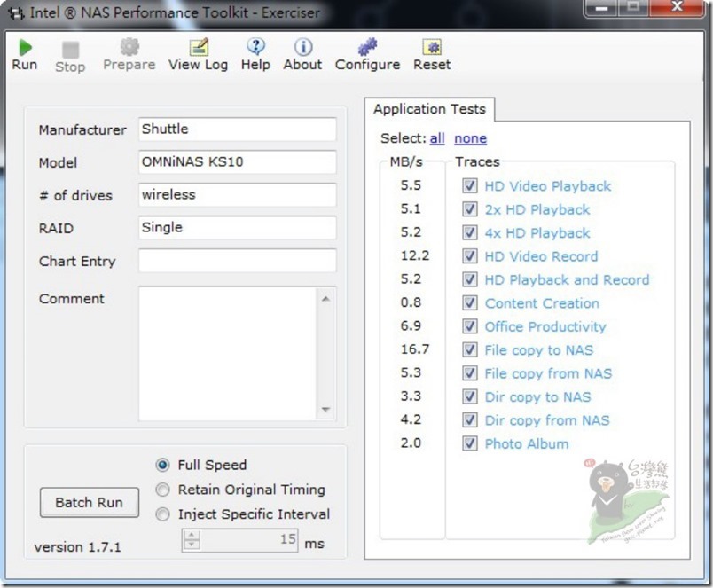Click the Stop toolbar icon

pyautogui.click(x=70, y=50)
